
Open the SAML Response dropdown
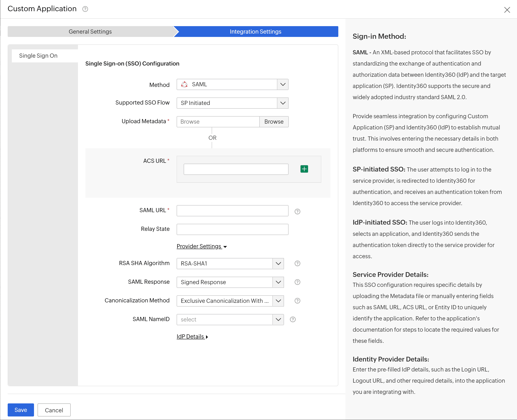coord(230,282)
